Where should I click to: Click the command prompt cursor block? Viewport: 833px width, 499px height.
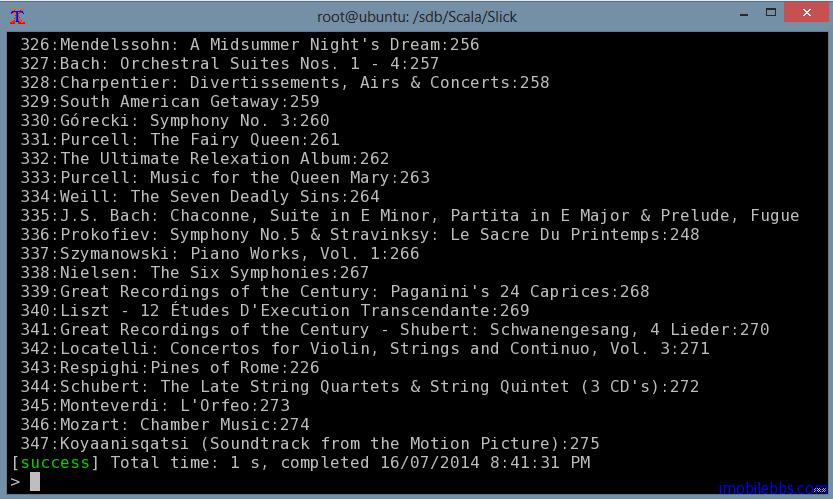pyautogui.click(x=35, y=482)
